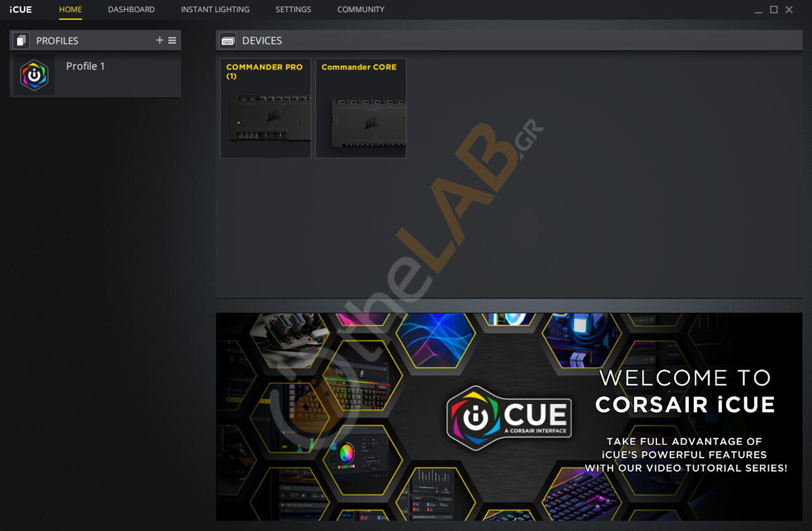Open the profiles hamburger menu
Image resolution: width=812 pixels, height=531 pixels.
click(172, 40)
